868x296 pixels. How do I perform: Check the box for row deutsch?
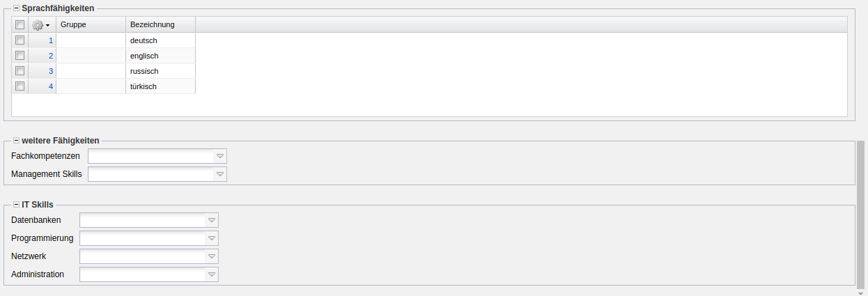coord(20,40)
